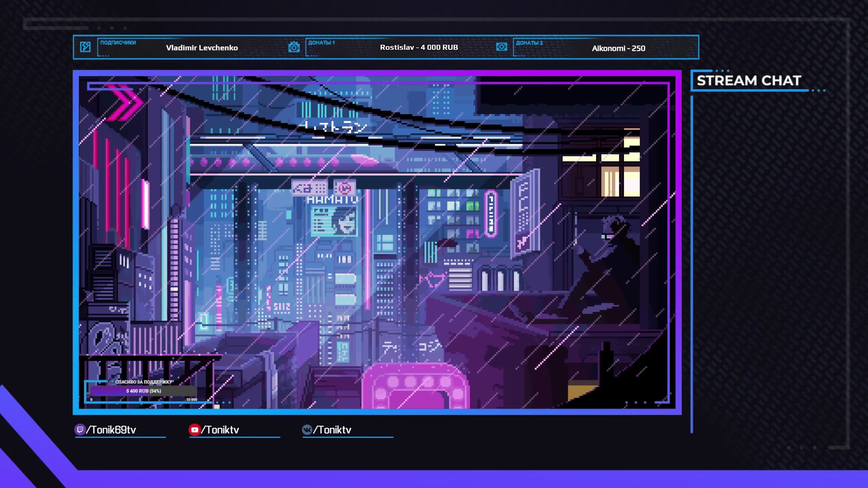868x488 pixels.
Task: Click the VK logo icon
Action: click(307, 430)
